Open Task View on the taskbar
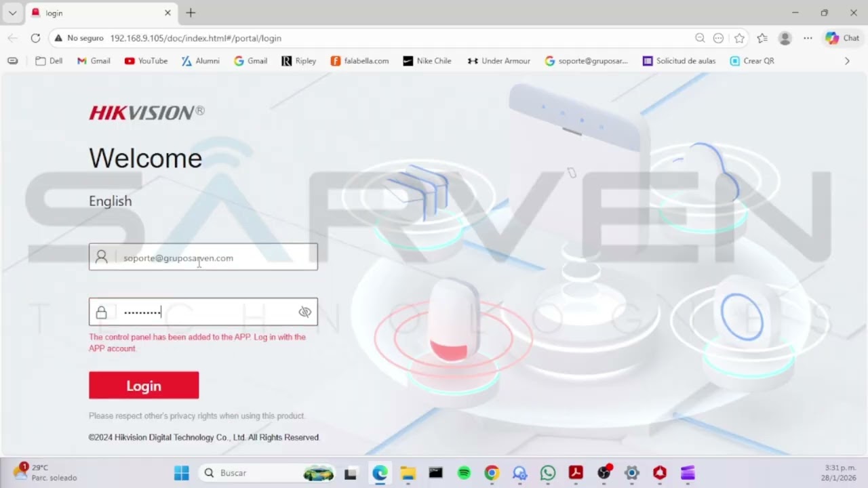The height and width of the screenshot is (488, 868). point(351,472)
